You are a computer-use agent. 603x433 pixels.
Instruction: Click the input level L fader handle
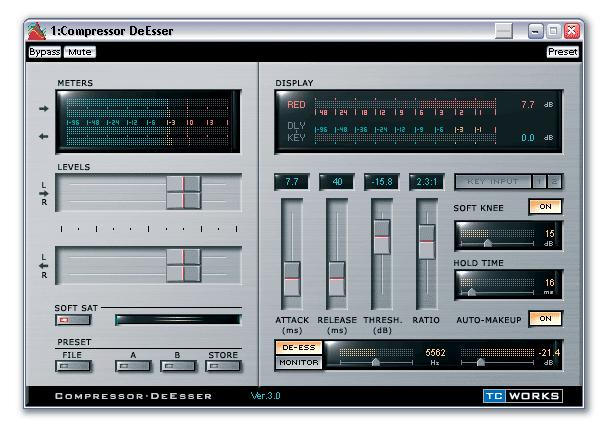[x=184, y=184]
